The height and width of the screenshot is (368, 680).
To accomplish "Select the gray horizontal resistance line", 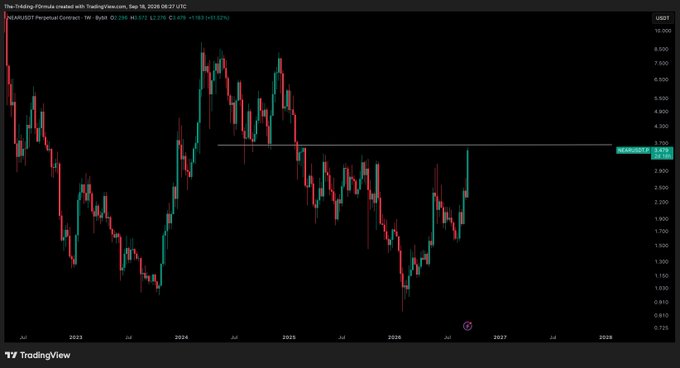I will pos(415,145).
